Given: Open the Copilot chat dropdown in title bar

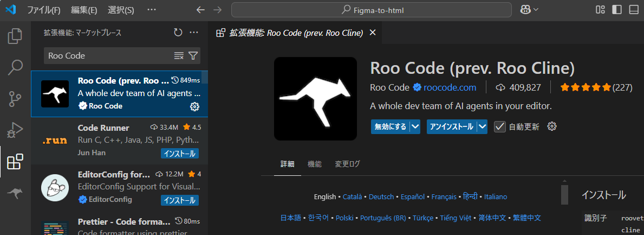Looking at the screenshot, I should pyautogui.click(x=529, y=10).
